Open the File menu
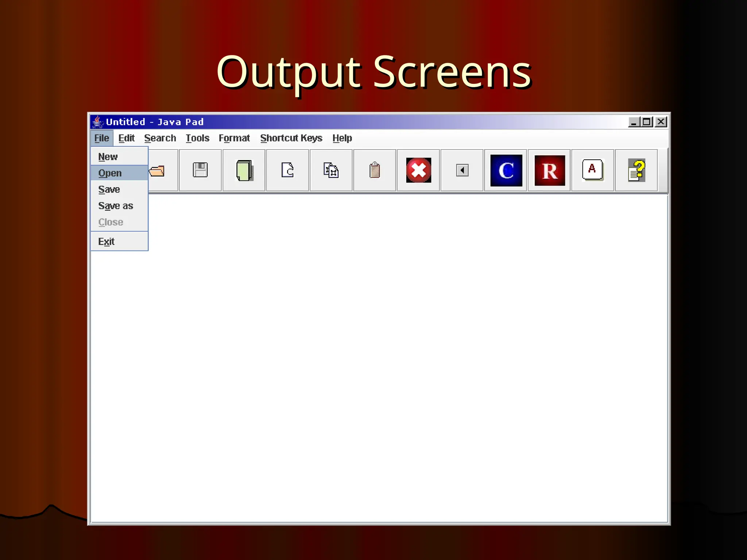The height and width of the screenshot is (560, 747). [102, 138]
